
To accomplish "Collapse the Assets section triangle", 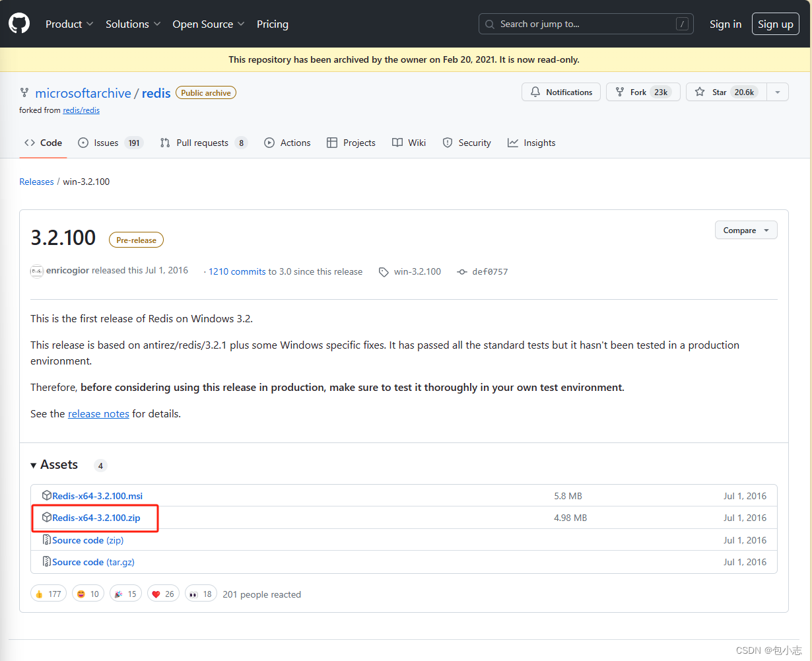I will coord(34,466).
